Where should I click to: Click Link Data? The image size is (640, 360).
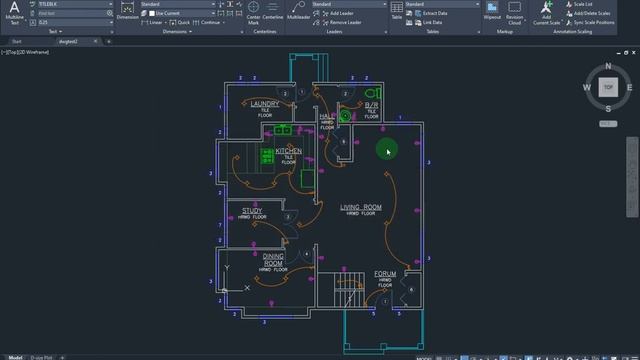[429, 22]
